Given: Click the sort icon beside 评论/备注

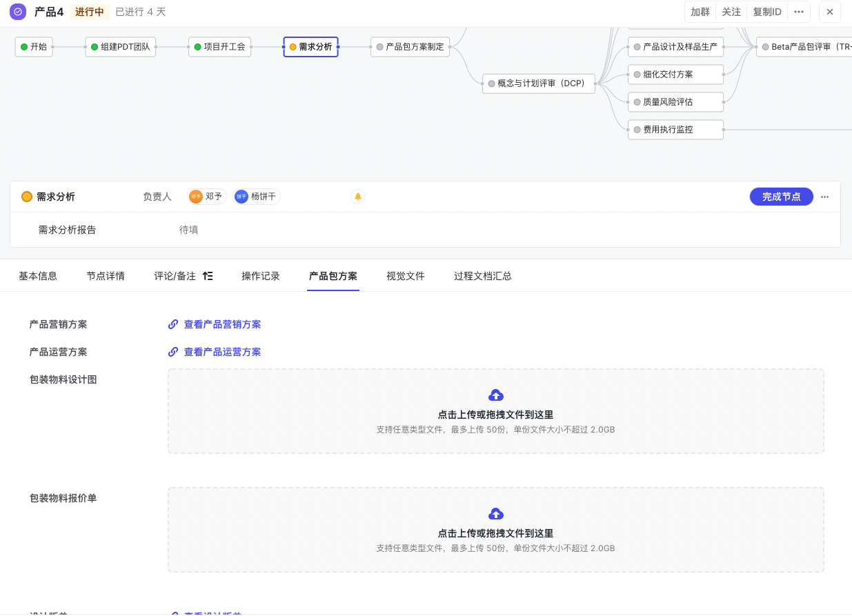Looking at the screenshot, I should point(208,276).
